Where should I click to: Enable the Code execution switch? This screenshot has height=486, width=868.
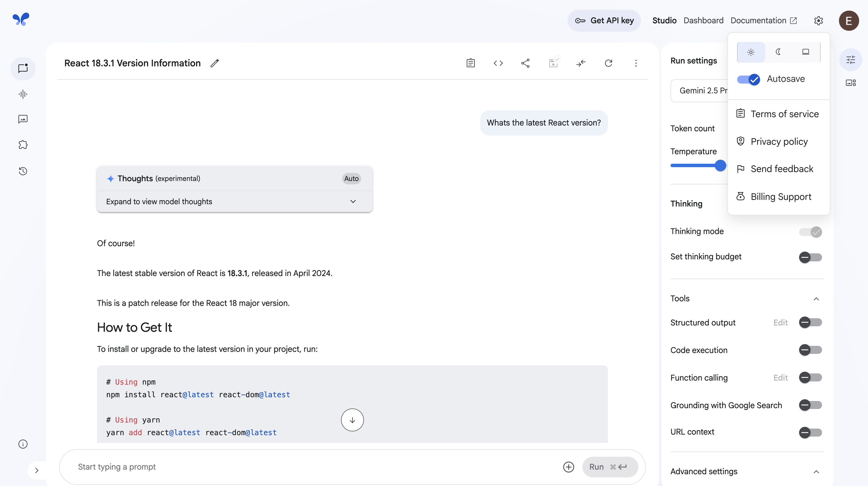pos(810,350)
